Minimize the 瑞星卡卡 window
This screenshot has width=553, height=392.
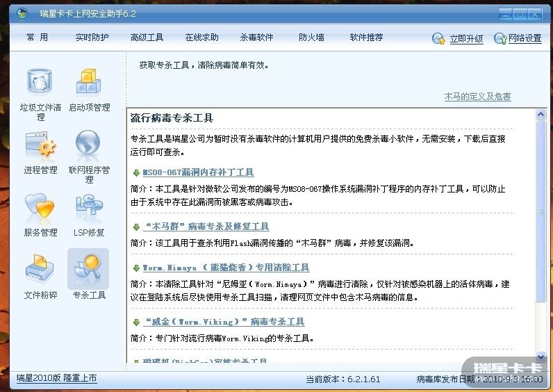coord(505,15)
